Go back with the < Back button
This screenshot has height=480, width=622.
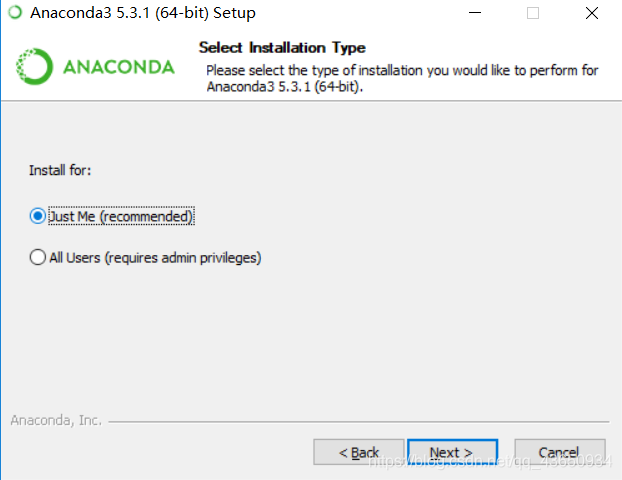[359, 452]
